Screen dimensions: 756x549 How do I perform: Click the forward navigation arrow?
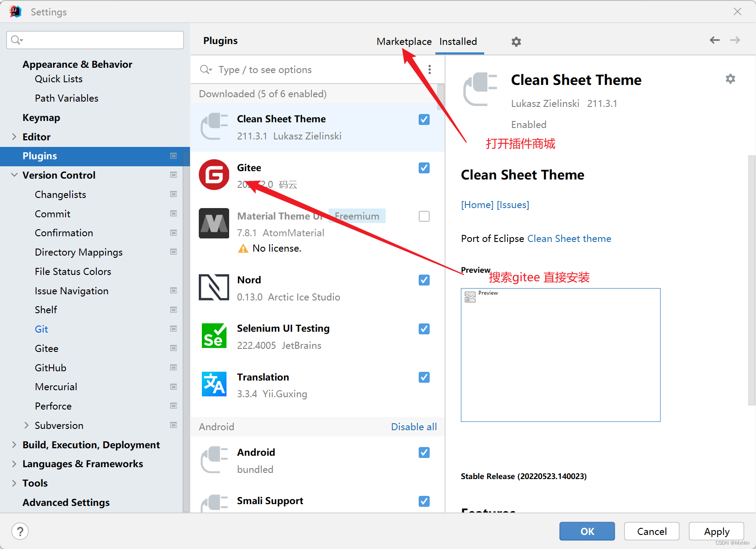tap(735, 40)
